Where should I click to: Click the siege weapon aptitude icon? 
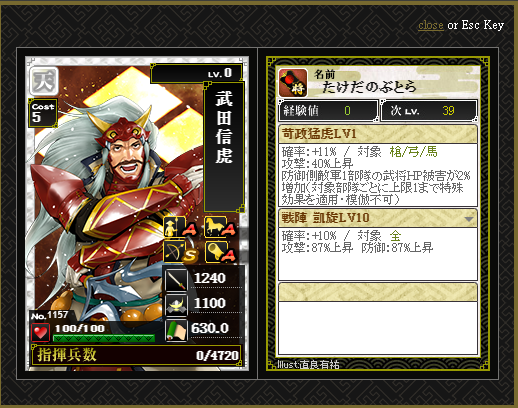pyautogui.click(x=215, y=251)
